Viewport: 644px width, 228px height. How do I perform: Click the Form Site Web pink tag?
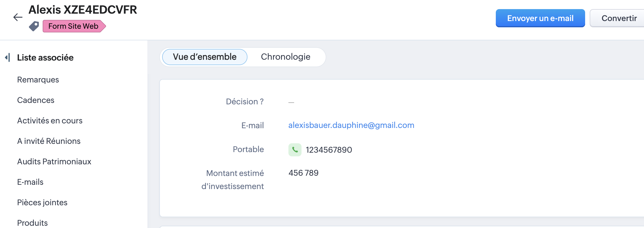coord(73,26)
